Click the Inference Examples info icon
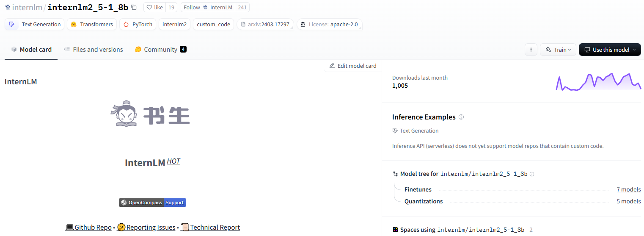 click(x=461, y=117)
